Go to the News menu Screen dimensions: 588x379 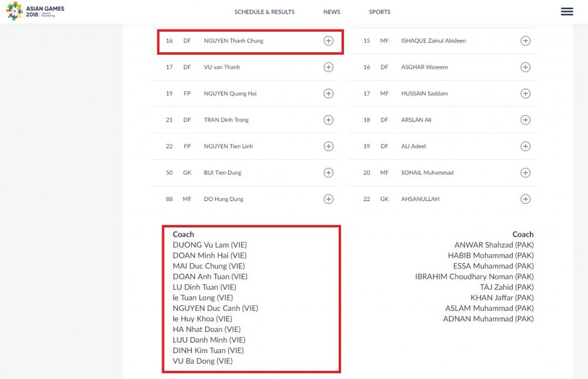[332, 12]
